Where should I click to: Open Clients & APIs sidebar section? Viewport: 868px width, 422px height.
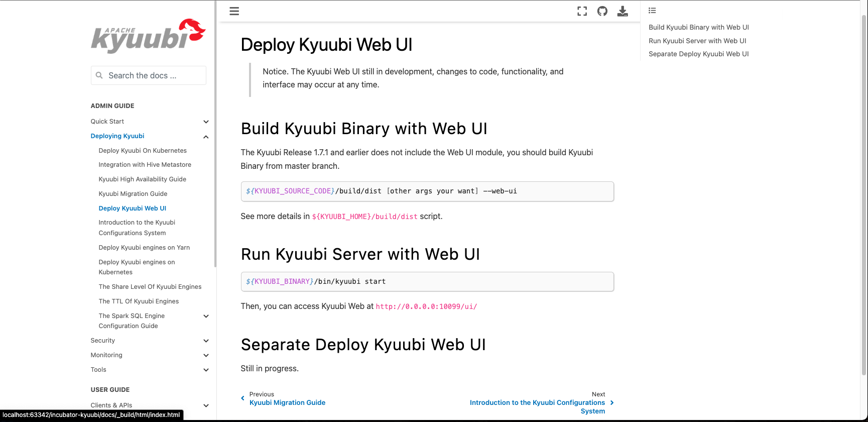[111, 405]
